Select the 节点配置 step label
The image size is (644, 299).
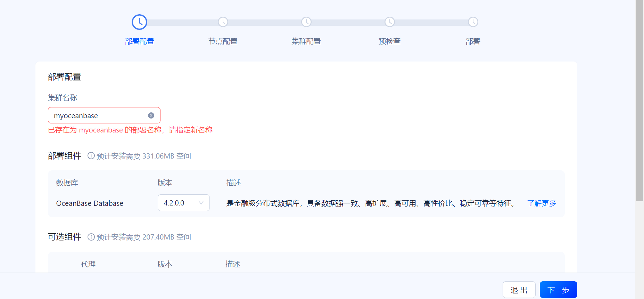click(x=223, y=41)
